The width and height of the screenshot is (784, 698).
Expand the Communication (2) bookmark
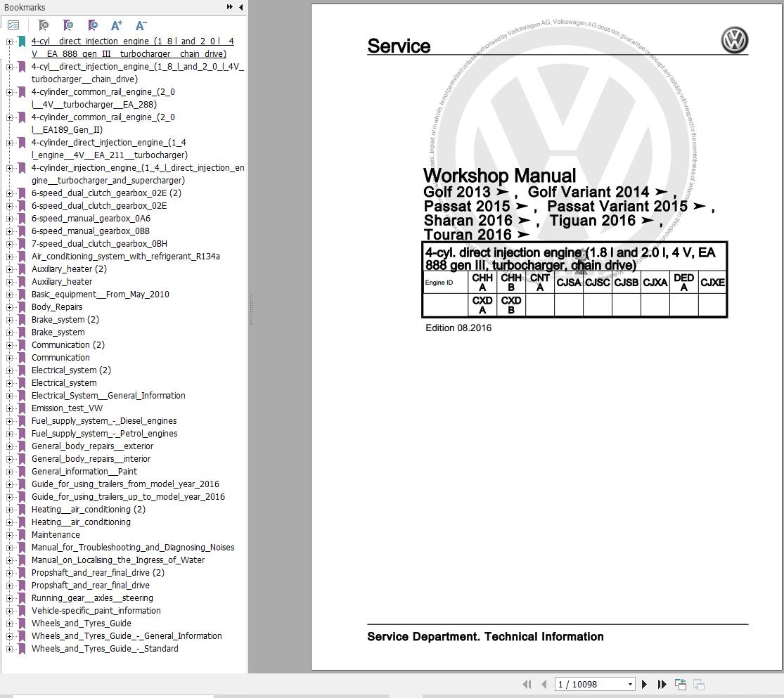10,344
